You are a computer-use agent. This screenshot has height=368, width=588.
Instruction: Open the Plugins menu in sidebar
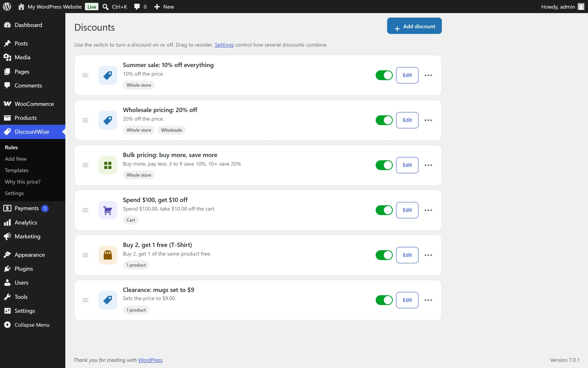pos(33,269)
